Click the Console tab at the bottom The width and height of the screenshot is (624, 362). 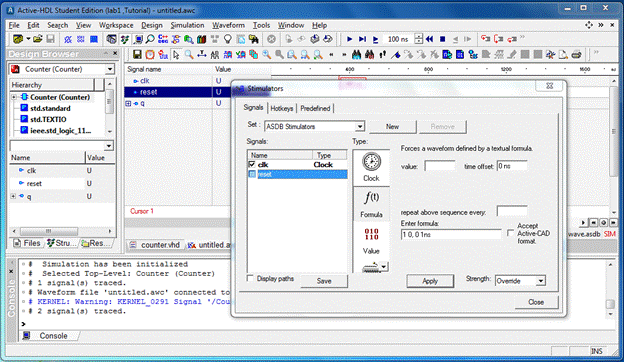[x=49, y=336]
